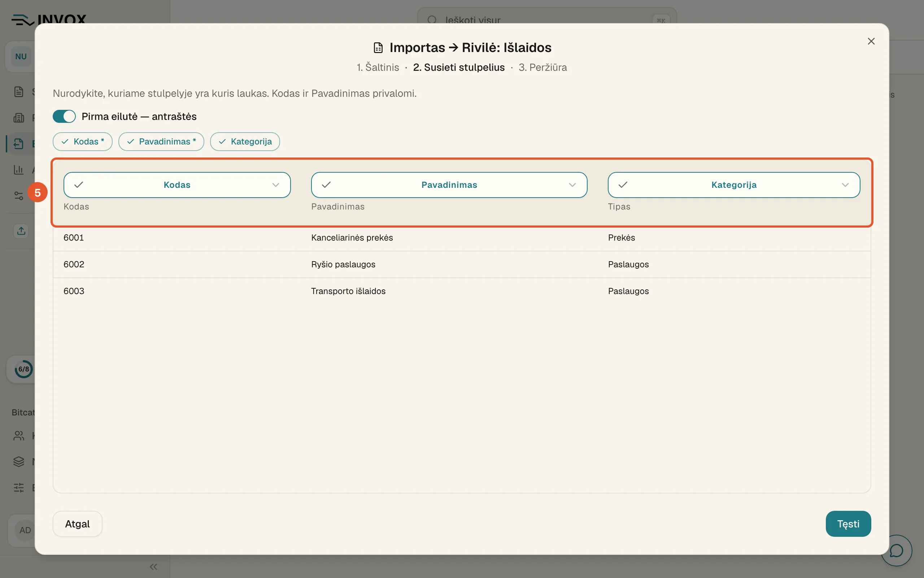Click the NU workspace badge
This screenshot has height=578, width=924.
pyautogui.click(x=21, y=57)
